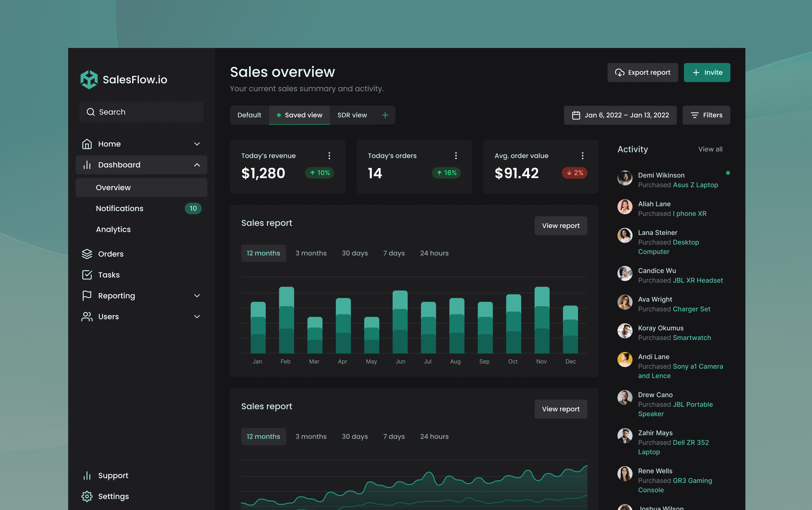Select the Reporting flag icon
Image resolution: width=812 pixels, height=510 pixels.
[x=87, y=296]
